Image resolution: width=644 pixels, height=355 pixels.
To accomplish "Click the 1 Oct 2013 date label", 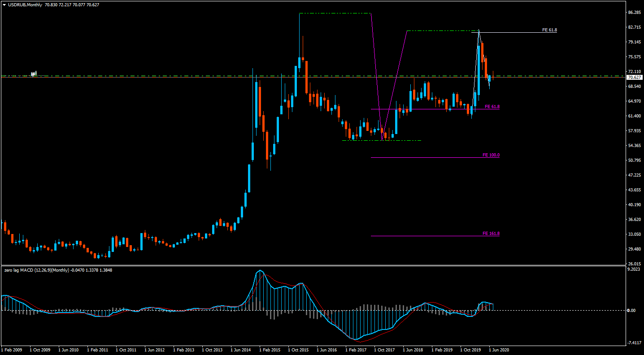I will 213,350.
